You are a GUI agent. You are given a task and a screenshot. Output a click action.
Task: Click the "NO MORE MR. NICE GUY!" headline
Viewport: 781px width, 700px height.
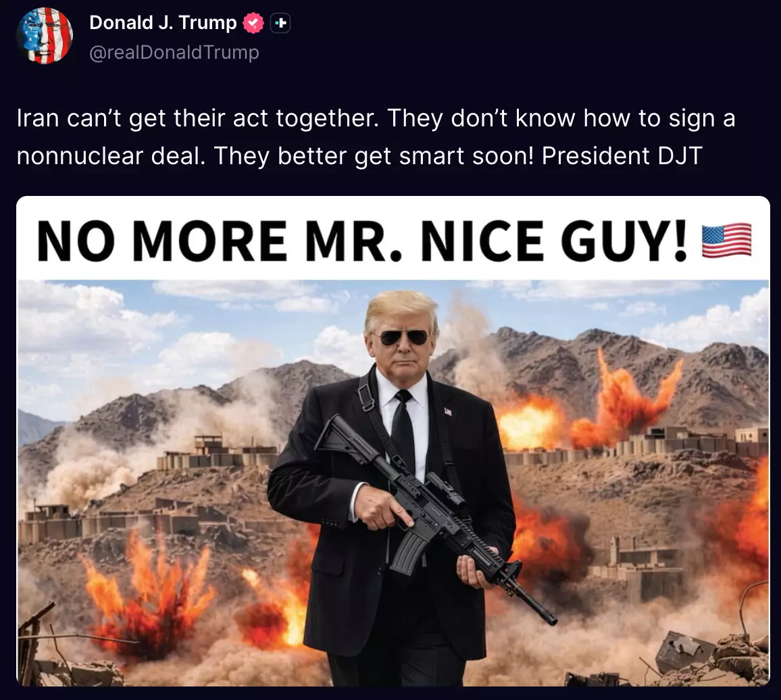362,241
